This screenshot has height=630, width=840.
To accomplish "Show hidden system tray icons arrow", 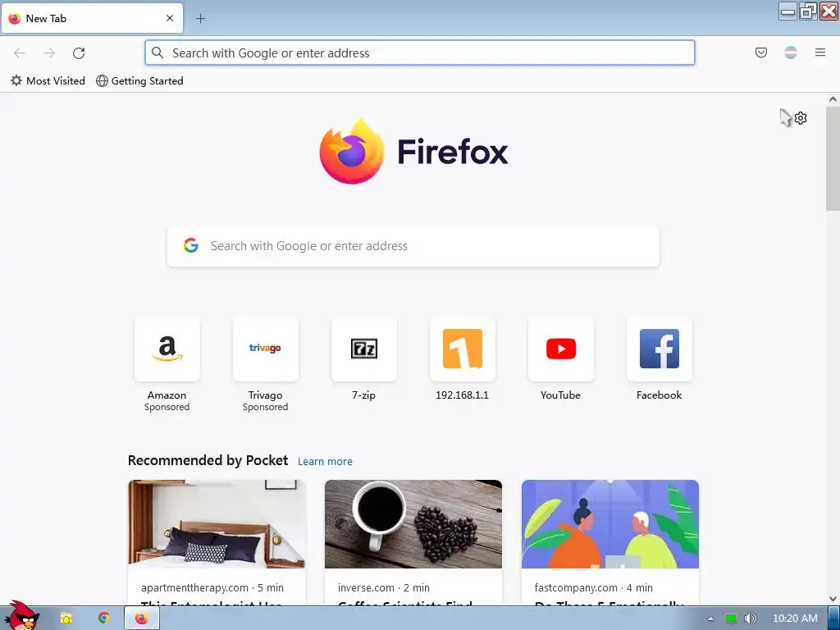I will pyautogui.click(x=710, y=619).
